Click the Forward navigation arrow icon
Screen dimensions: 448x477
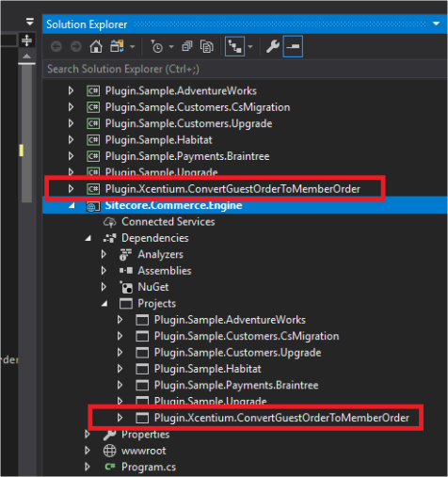[76, 47]
